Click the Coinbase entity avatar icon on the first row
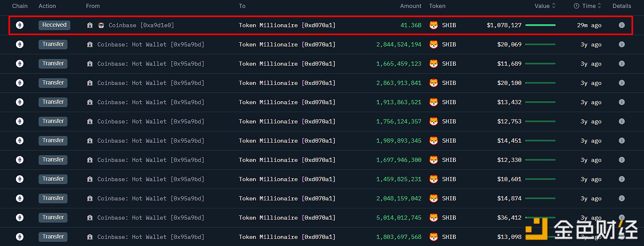Viewport: 644px width, 246px height. pos(101,25)
